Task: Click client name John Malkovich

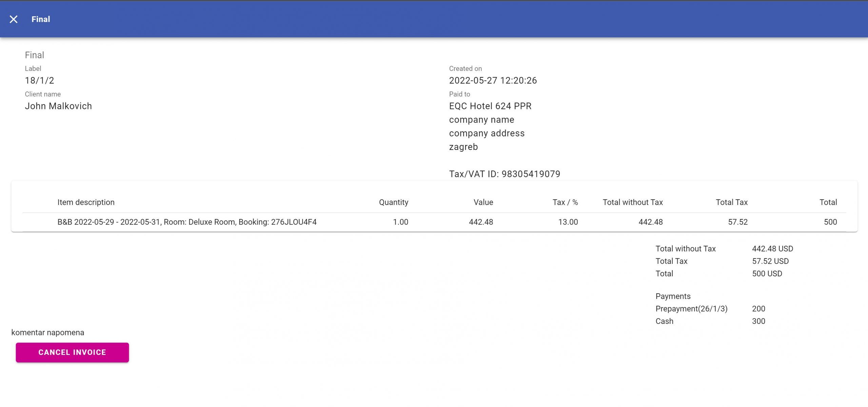Action: point(58,106)
